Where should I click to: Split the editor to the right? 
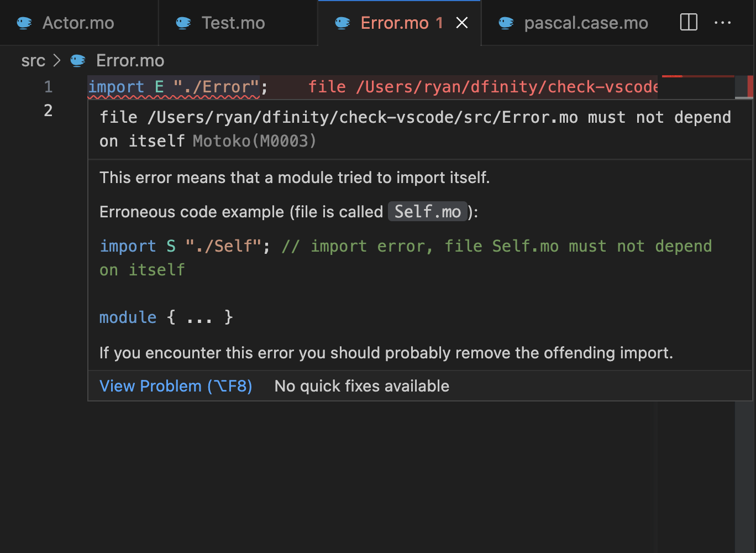[x=689, y=23]
